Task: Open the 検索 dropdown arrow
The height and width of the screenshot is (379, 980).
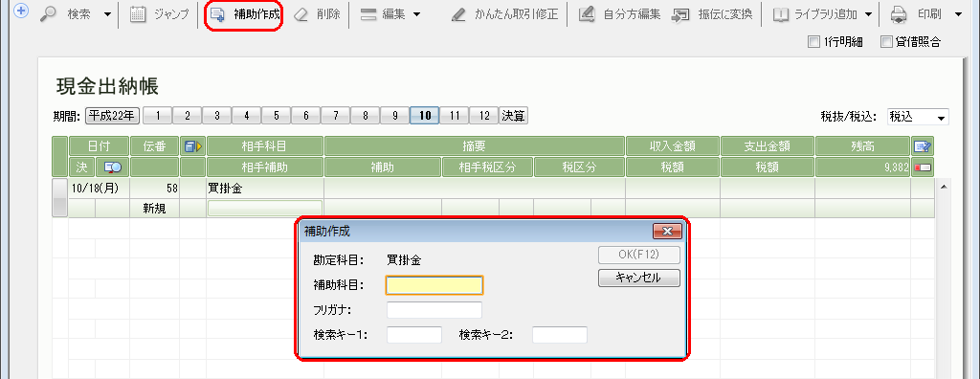Action: tap(107, 14)
